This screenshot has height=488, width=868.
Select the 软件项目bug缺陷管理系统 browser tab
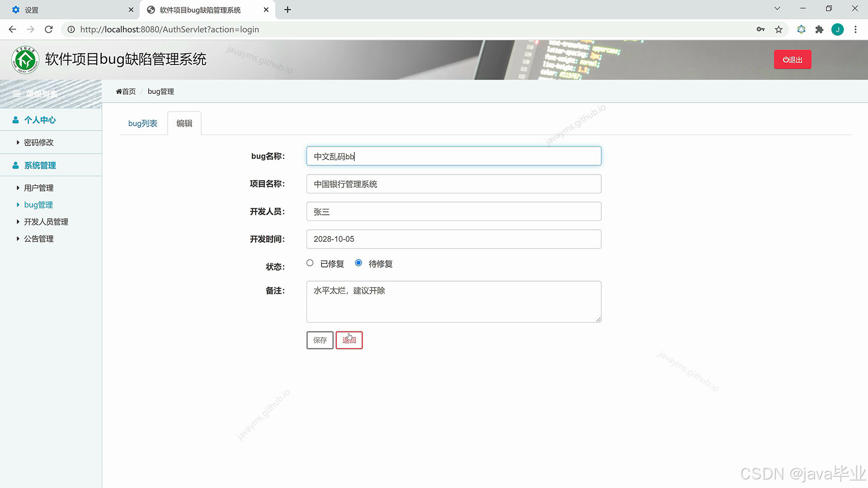pyautogui.click(x=208, y=9)
